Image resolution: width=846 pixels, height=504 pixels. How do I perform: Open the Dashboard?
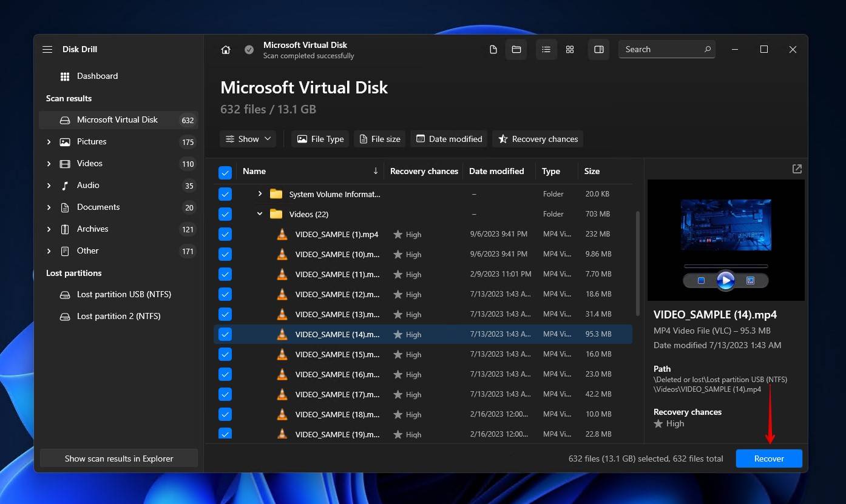point(97,76)
